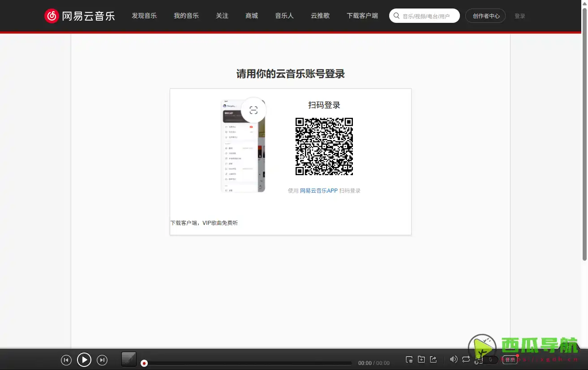Open the playlist panel showing 0 songs

coord(489,360)
